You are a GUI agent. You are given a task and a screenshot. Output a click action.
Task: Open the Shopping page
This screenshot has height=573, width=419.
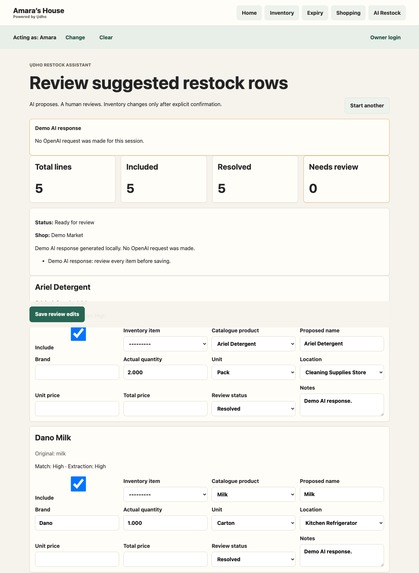click(x=348, y=13)
